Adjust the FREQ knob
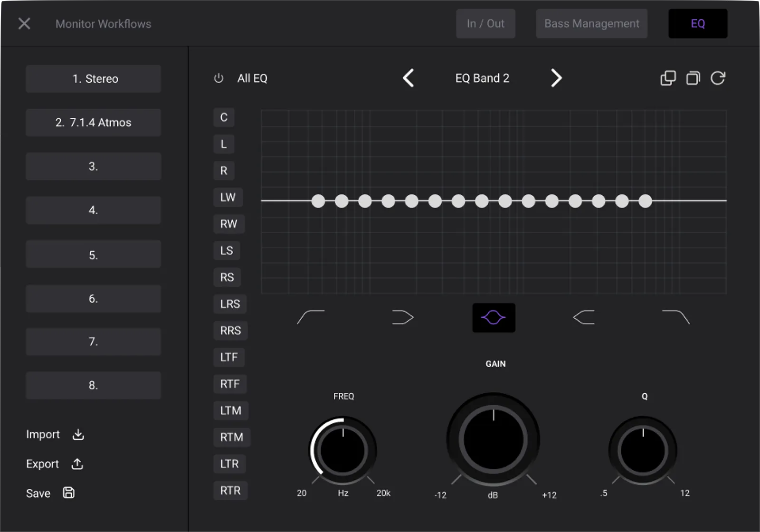 click(343, 450)
